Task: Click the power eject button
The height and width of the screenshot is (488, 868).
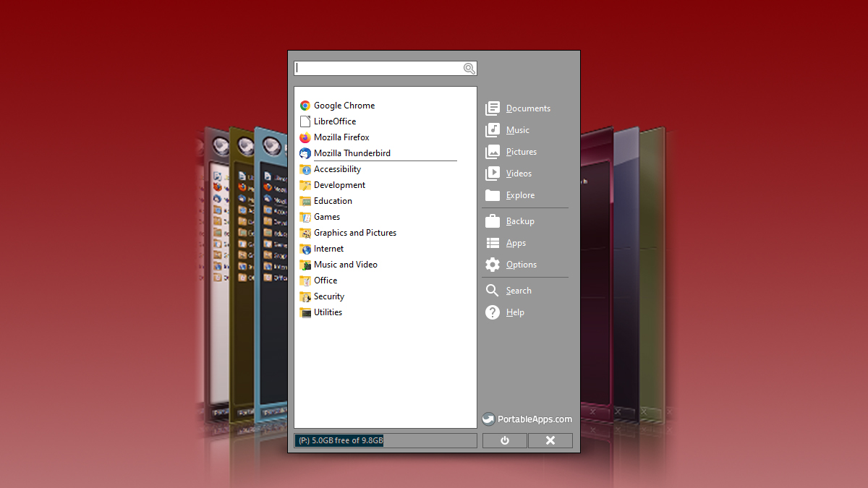Action: [505, 440]
